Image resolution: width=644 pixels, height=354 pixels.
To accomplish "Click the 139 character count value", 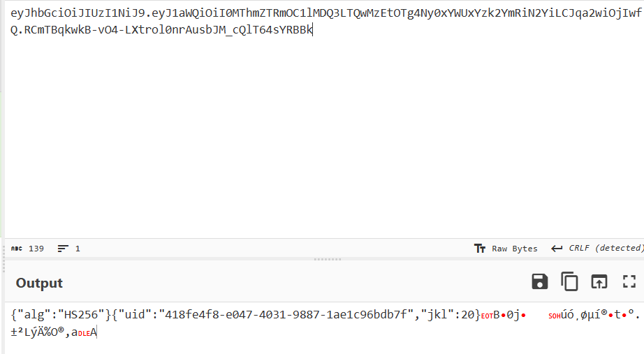I will (36, 249).
